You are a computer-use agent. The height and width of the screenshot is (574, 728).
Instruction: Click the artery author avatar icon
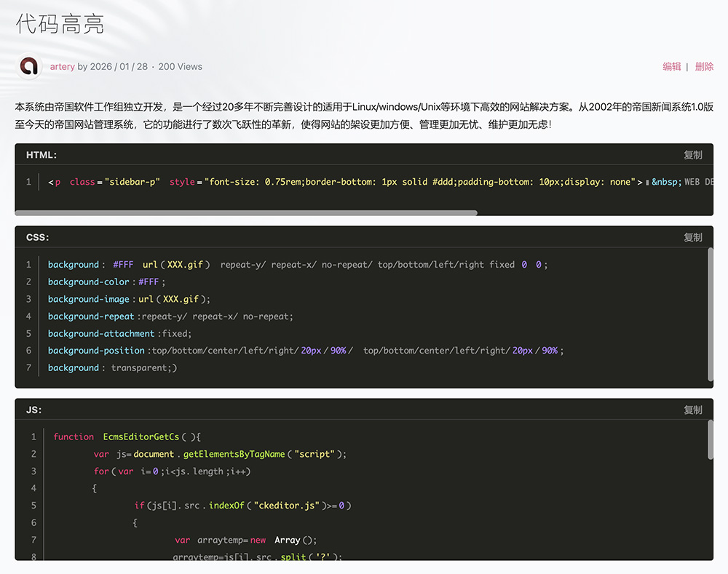pos(29,67)
